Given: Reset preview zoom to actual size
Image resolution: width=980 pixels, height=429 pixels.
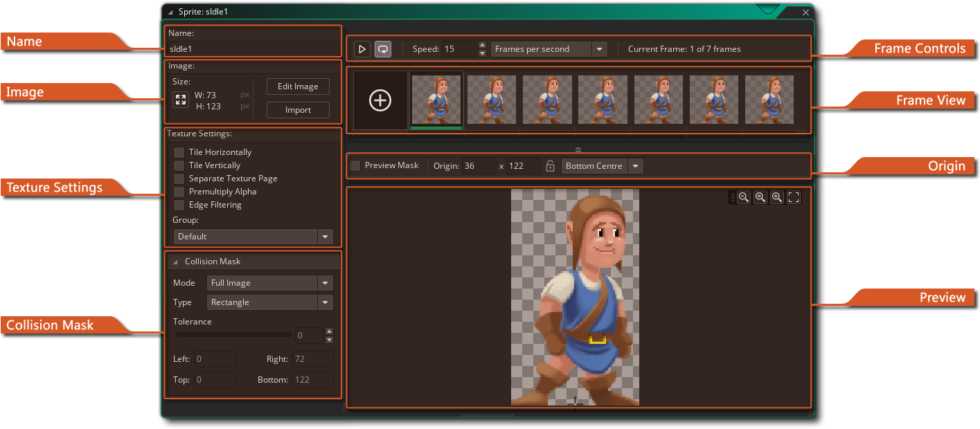Looking at the screenshot, I should 760,197.
